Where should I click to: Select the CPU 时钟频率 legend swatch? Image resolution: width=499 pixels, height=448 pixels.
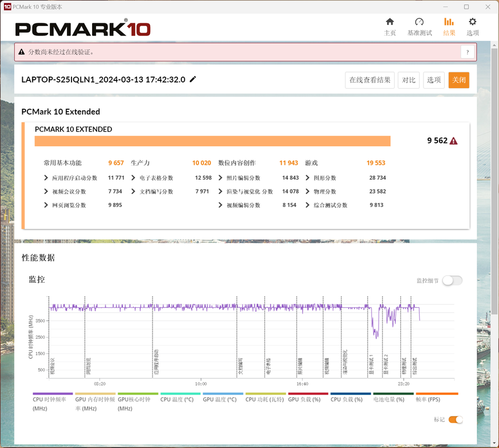53,394
